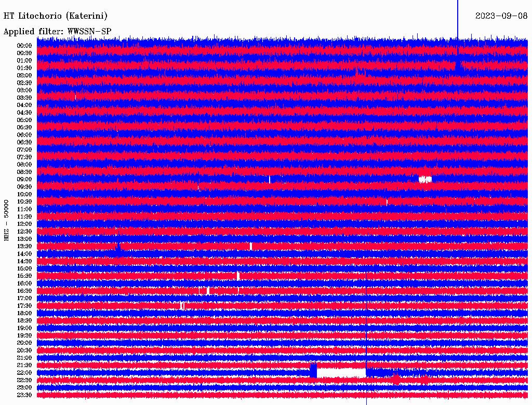Select the 14:00 time label

(x=24, y=254)
